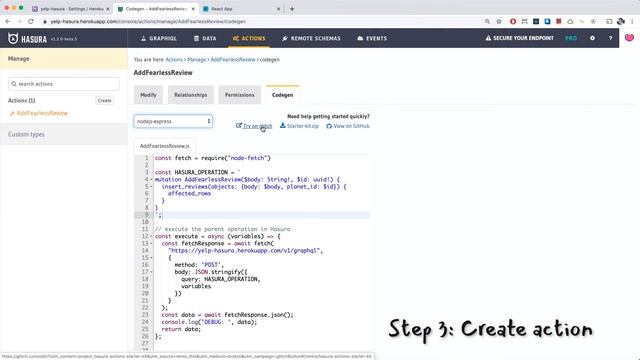Switch to the Relationships tab
Viewport: 640px width, 360px height.
pos(191,95)
